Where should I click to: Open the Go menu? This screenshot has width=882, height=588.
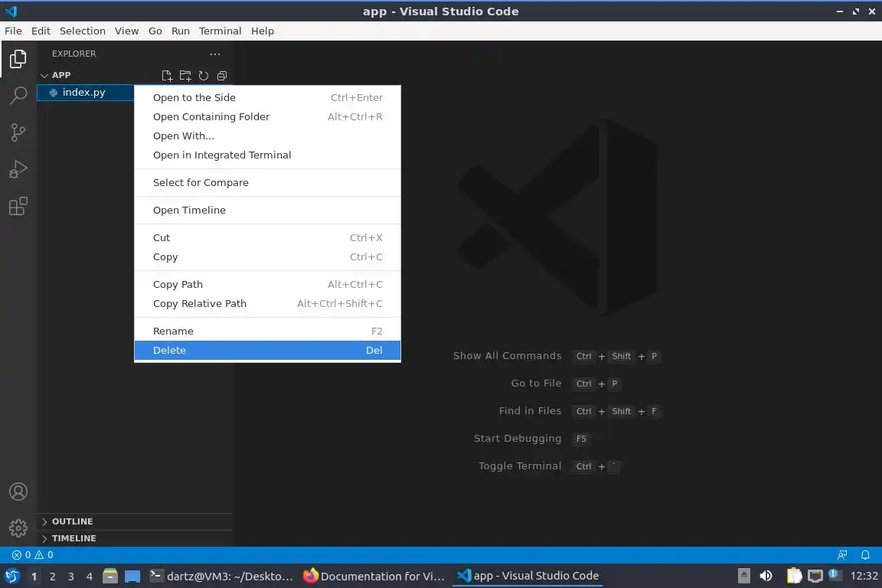pyautogui.click(x=155, y=31)
